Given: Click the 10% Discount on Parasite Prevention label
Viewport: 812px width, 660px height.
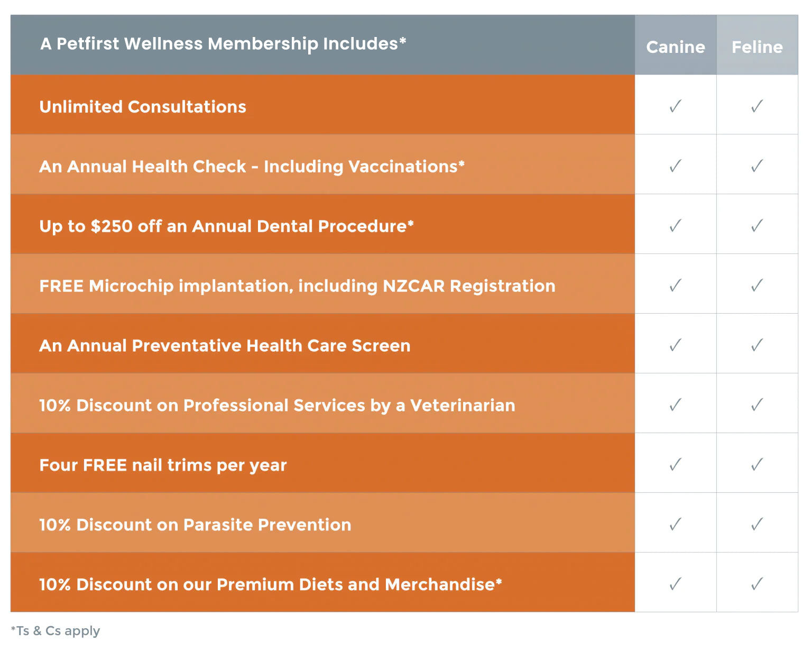Looking at the screenshot, I should pos(195,525).
